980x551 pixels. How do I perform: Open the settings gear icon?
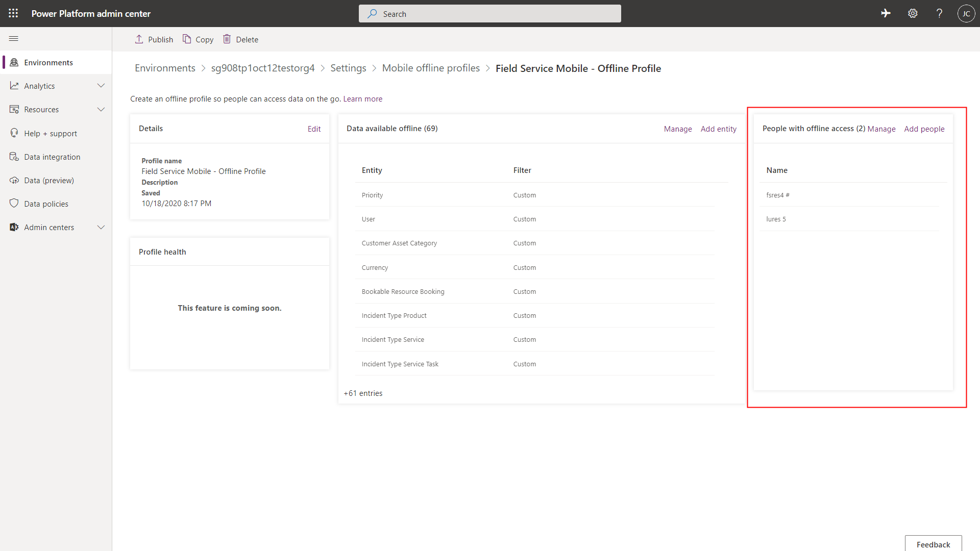tap(913, 14)
